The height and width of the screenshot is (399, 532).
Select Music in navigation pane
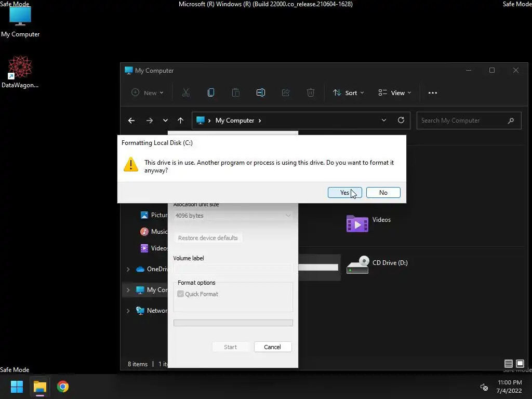(154, 231)
